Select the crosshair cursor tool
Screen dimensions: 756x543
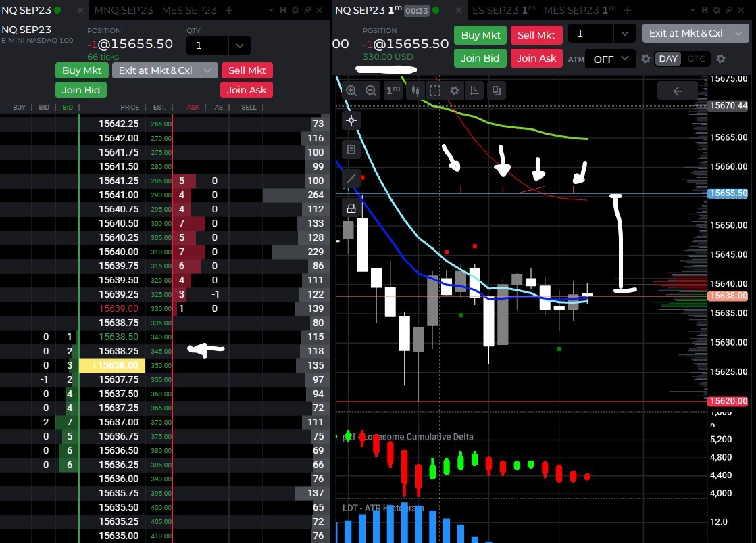pyautogui.click(x=351, y=120)
